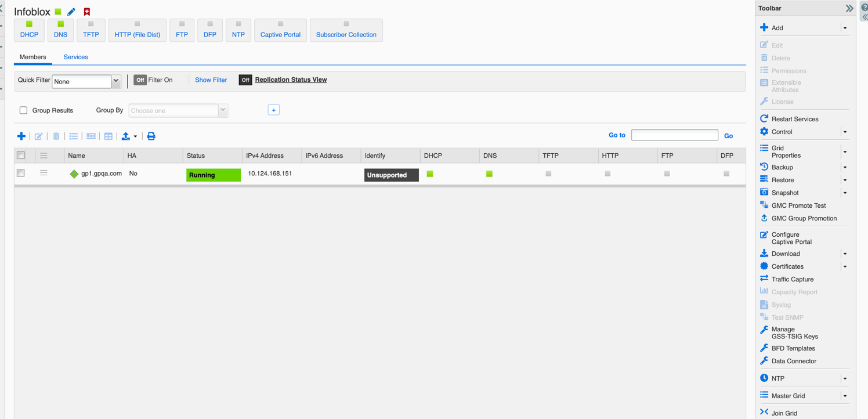
Task: Click Master Grid in the Toolbar
Action: (788, 396)
